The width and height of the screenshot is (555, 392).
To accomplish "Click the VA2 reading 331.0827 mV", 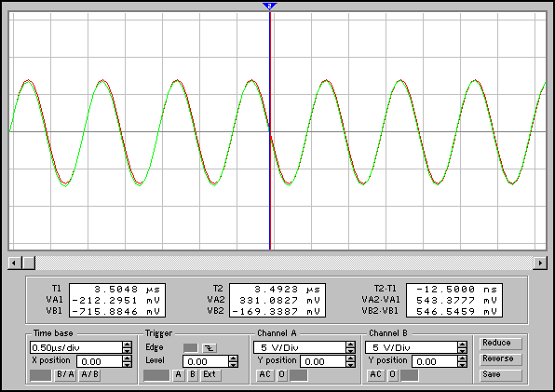I will (280, 301).
